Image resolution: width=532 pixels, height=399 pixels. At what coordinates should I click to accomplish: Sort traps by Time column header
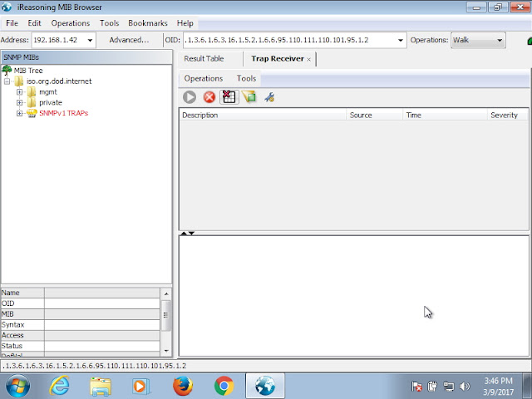click(445, 115)
